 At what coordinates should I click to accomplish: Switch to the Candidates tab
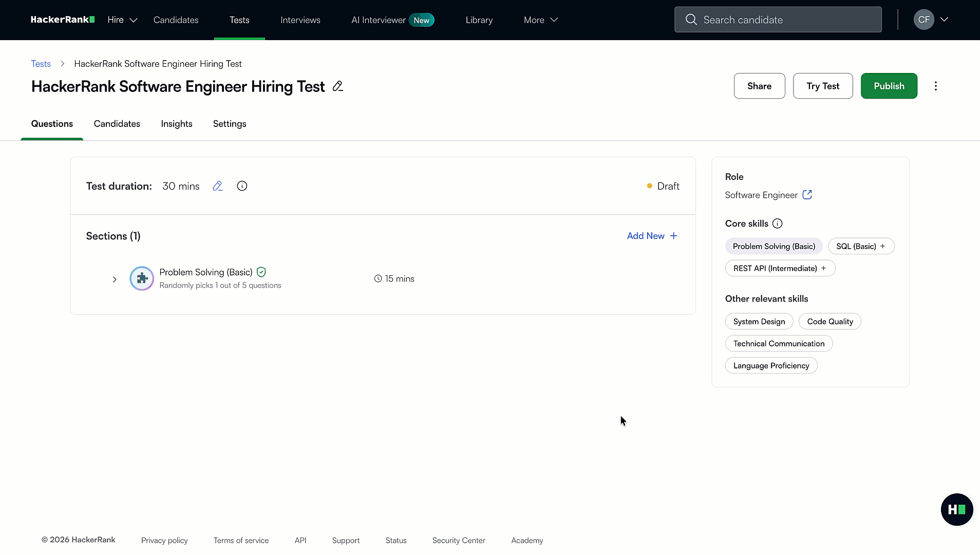click(117, 124)
